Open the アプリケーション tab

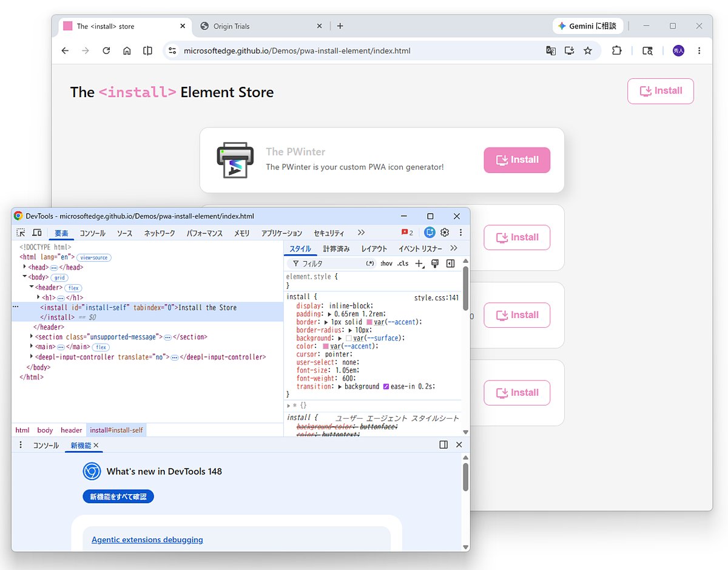pos(281,233)
